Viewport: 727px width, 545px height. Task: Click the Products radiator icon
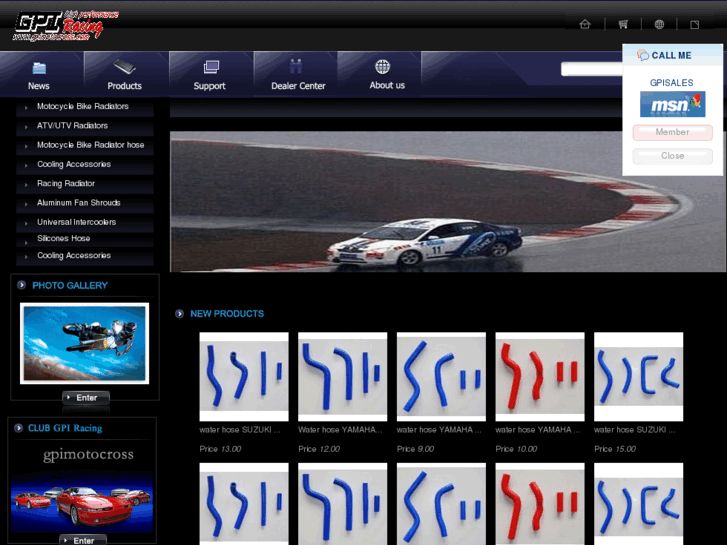click(x=124, y=67)
